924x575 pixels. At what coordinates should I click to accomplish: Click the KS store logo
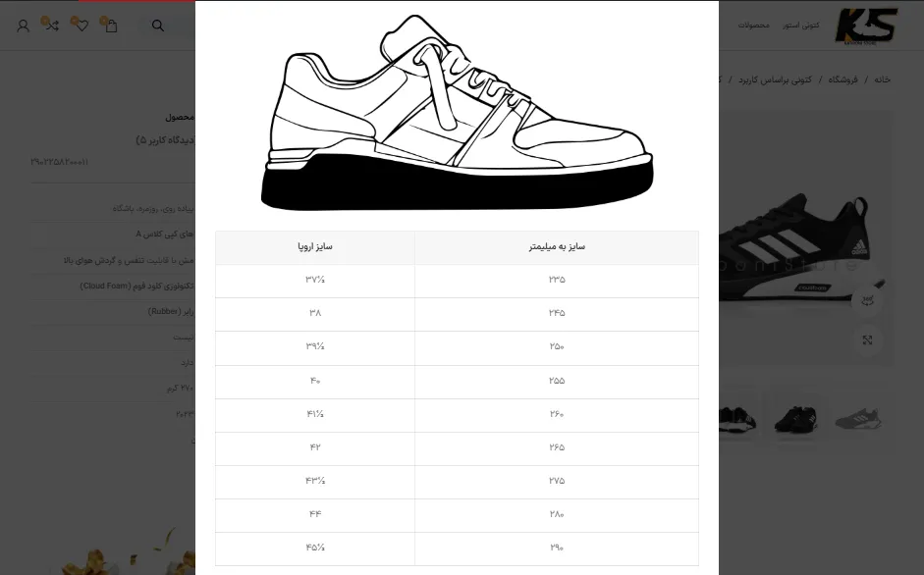click(866, 26)
